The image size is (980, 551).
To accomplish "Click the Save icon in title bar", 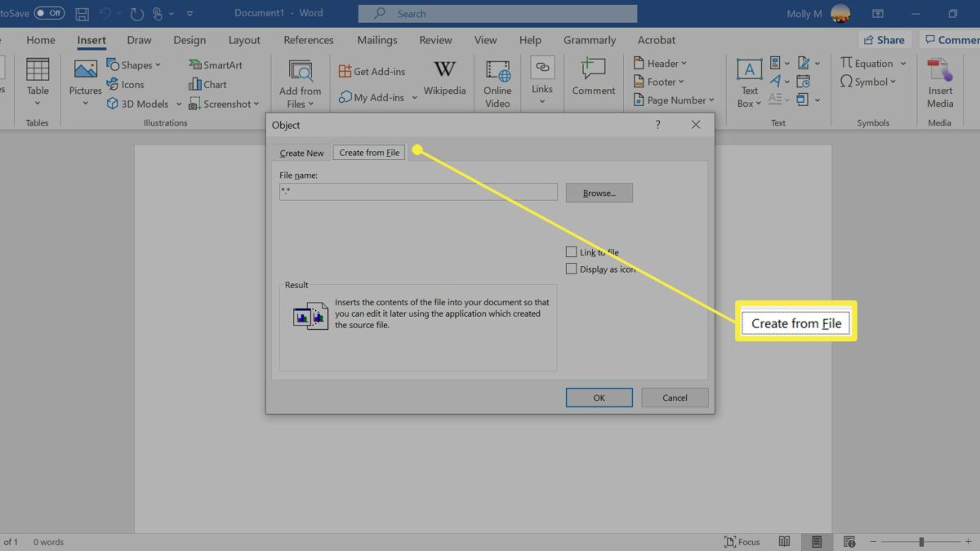I will click(x=82, y=14).
